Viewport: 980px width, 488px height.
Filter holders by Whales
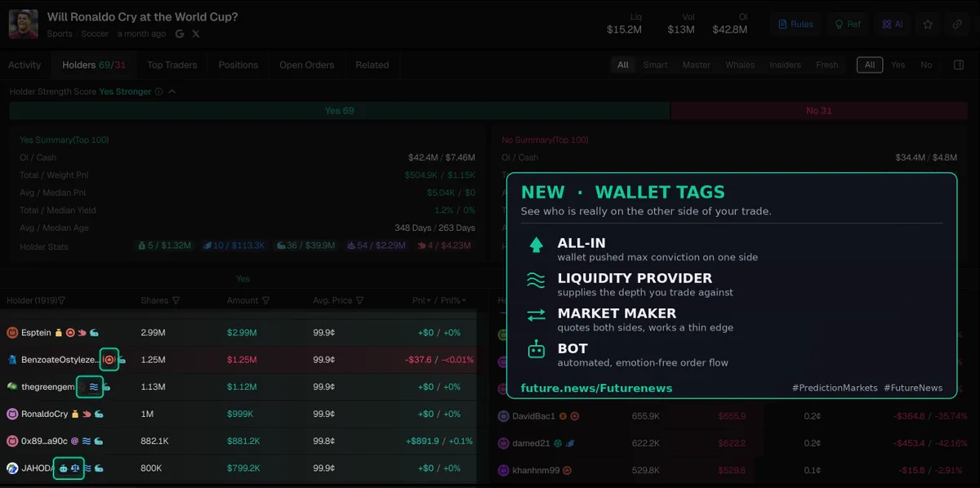point(740,64)
